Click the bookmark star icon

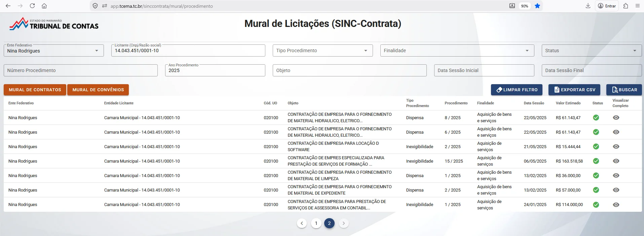[537, 6]
